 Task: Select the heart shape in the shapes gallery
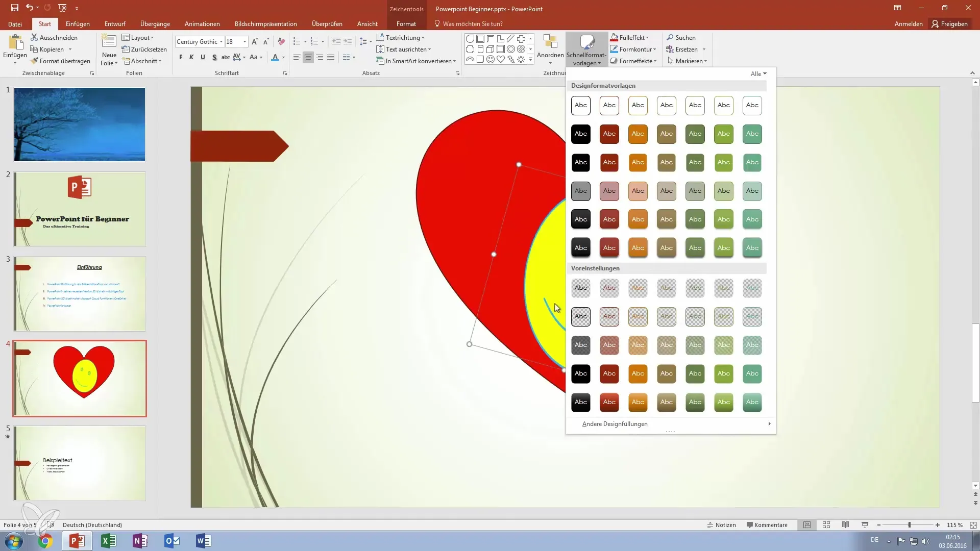tap(501, 59)
